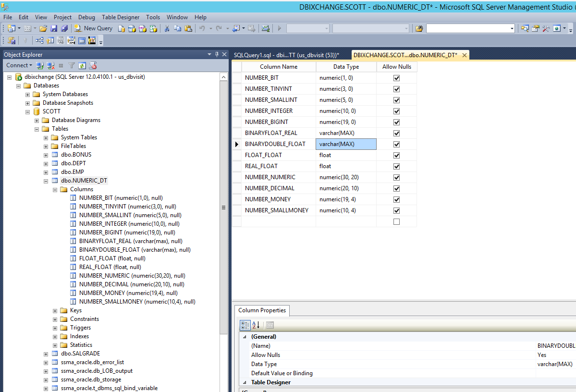This screenshot has height=392, width=576.
Task: Click the varchar(MAX) cell for BINARYDOUBLE_FLOAT
Action: pyautogui.click(x=346, y=144)
